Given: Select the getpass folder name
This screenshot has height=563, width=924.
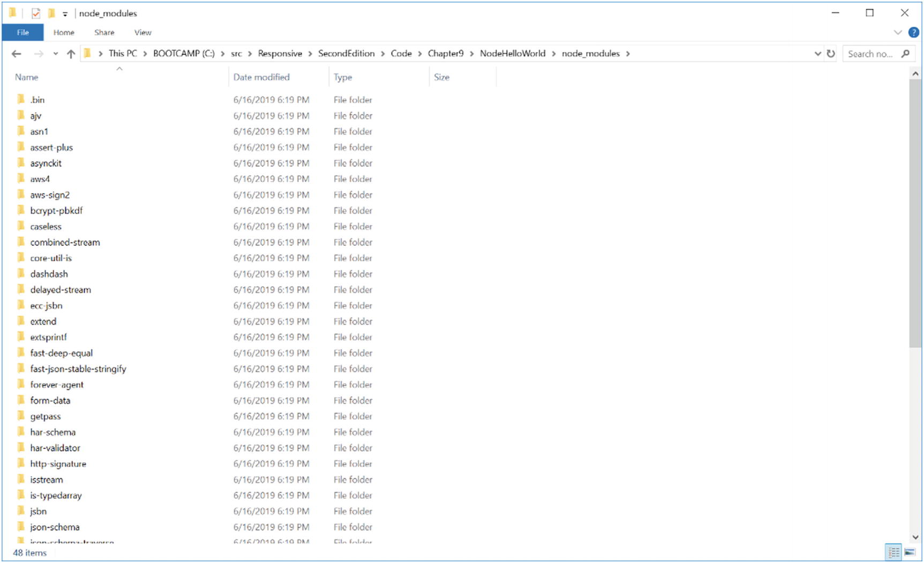Looking at the screenshot, I should tap(45, 416).
